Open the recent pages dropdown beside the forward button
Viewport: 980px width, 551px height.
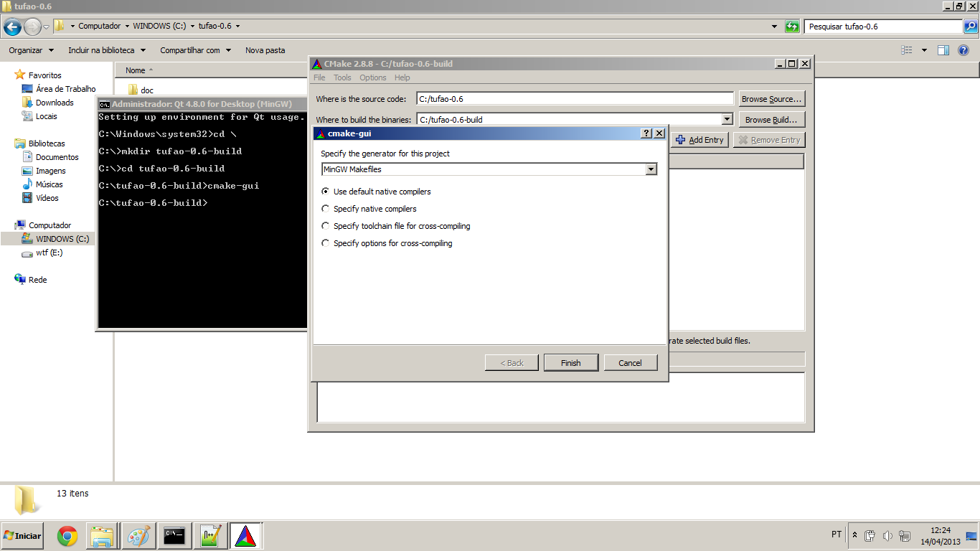coord(47,27)
